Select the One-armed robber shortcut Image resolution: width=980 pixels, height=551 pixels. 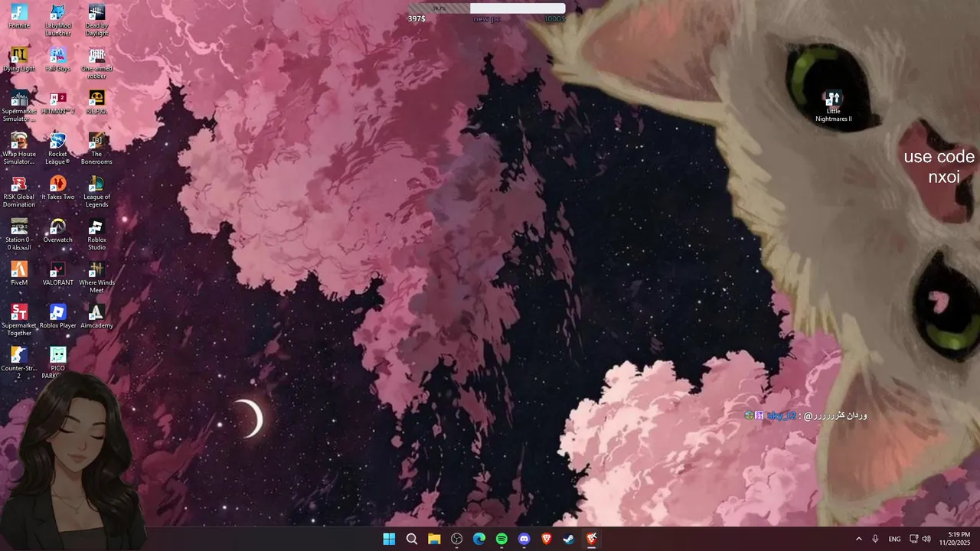(96, 63)
